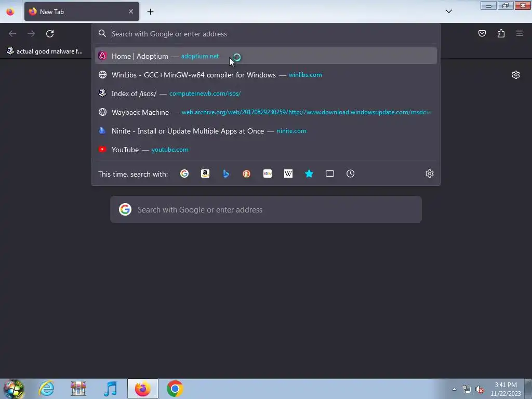Launch Internet Explorer from the taskbar
Image resolution: width=532 pixels, height=399 pixels.
coord(46,389)
